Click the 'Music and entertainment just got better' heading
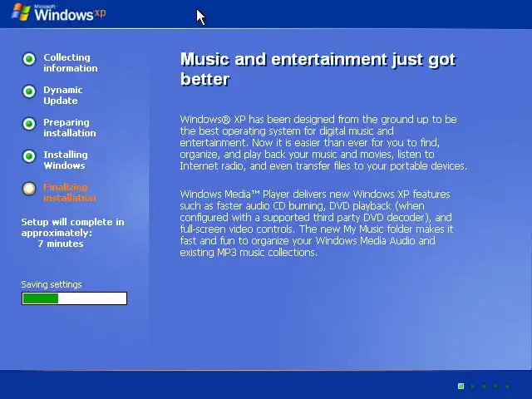 318,69
